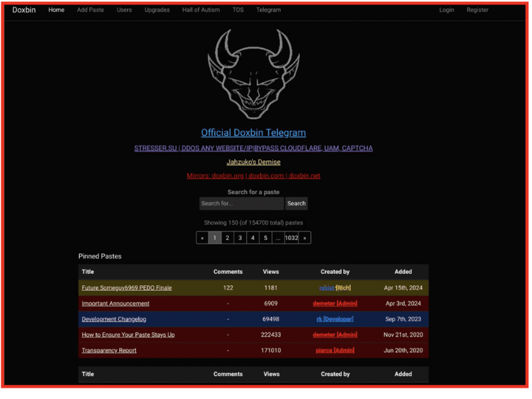This screenshot has width=532, height=399.
Task: Click the Pinned Pastes heading
Action: (100, 257)
